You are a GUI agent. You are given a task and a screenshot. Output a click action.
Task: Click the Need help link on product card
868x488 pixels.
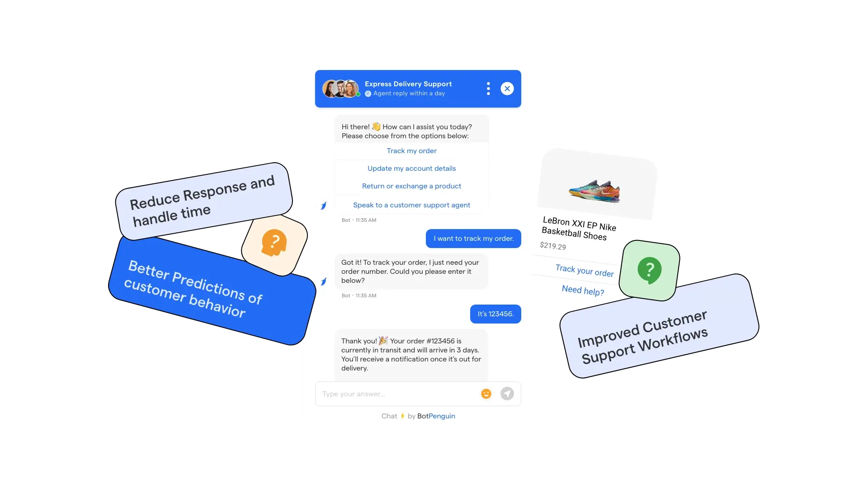(583, 291)
